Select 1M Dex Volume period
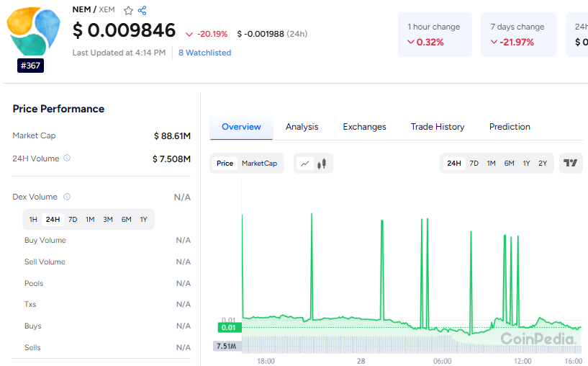 pos(90,220)
